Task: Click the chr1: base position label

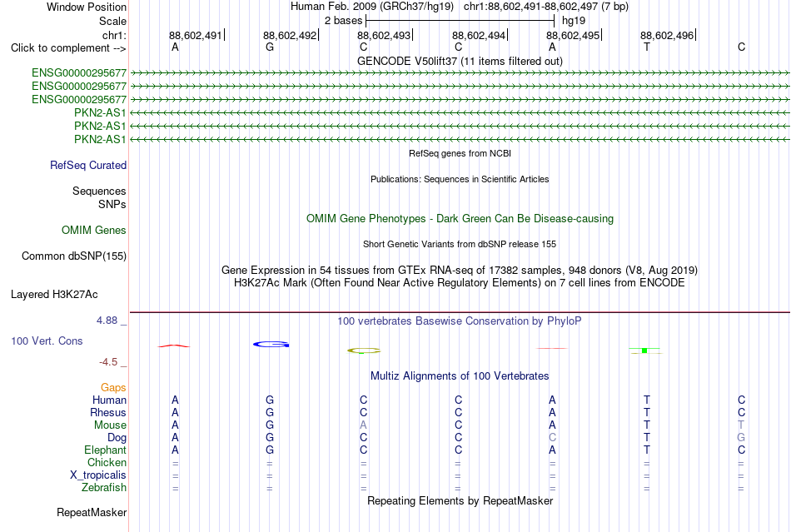Action: [114, 35]
